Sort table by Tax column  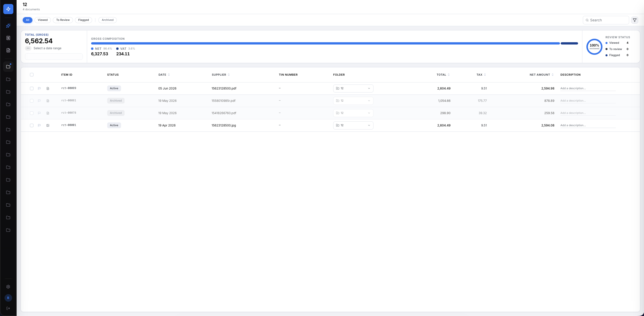481,75
